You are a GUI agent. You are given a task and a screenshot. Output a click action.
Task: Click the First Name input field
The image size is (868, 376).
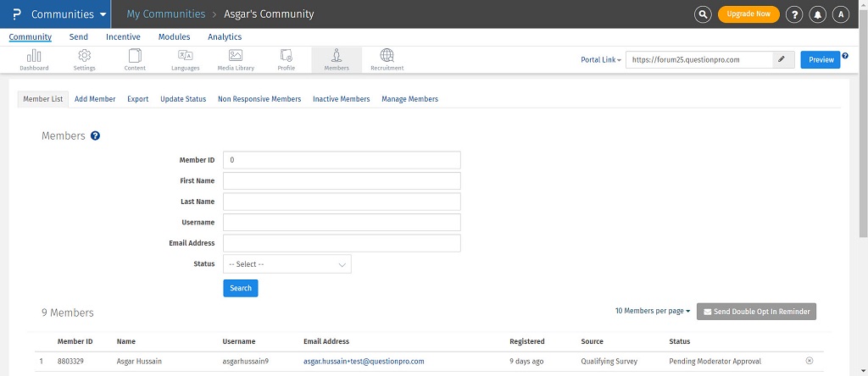(x=342, y=180)
